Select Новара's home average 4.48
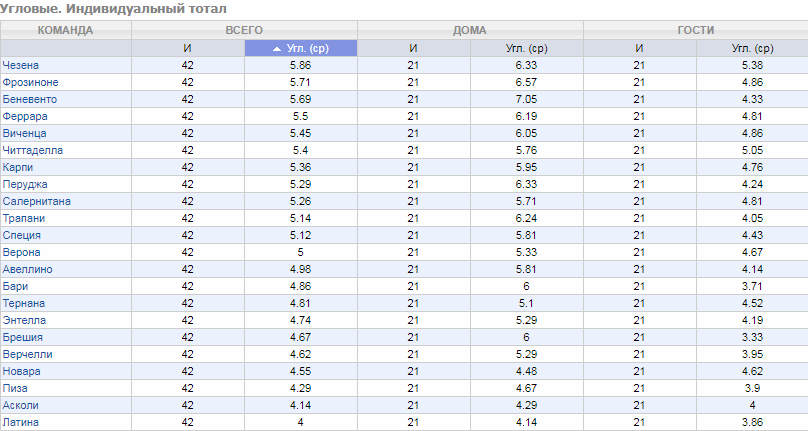The image size is (808, 431). tap(526, 371)
